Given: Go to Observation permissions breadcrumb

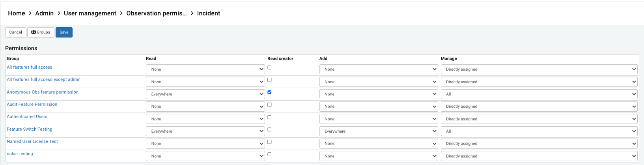Looking at the screenshot, I should (x=157, y=13).
